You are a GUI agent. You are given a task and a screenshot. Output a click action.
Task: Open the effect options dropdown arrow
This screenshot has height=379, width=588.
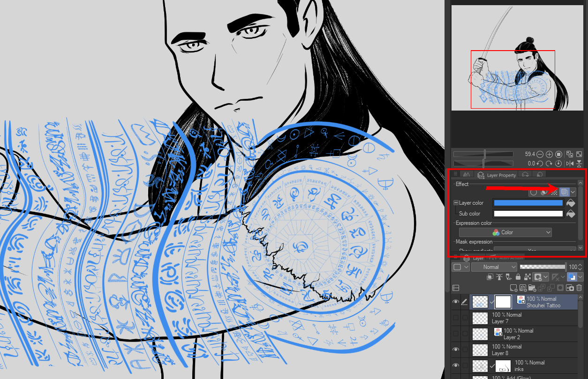pos(573,192)
